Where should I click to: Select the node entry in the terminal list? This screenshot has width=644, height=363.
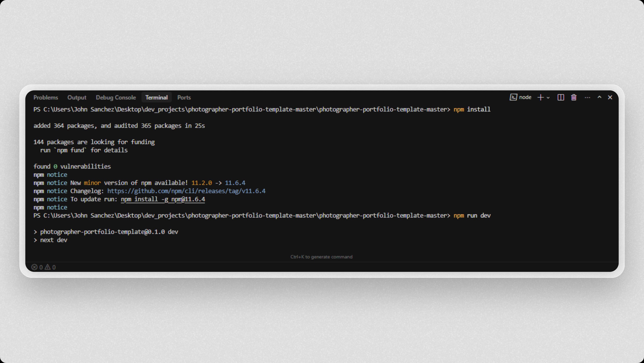525,97
